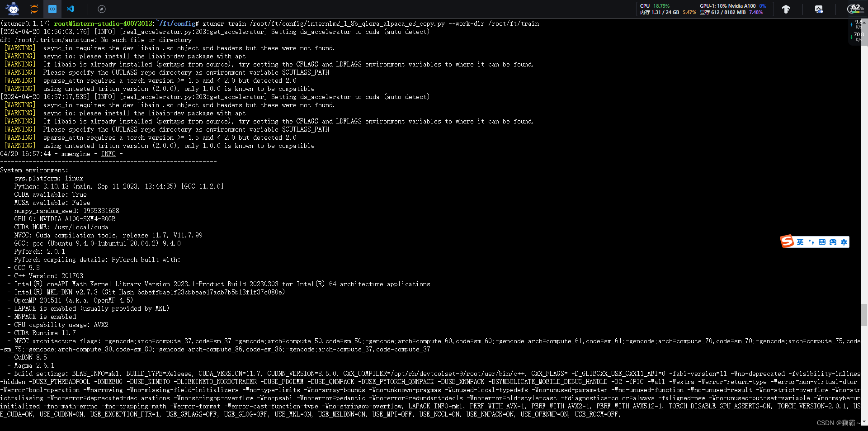
Task: Click 'numpy_random_seed: 1955331688' line
Action: tap(66, 211)
